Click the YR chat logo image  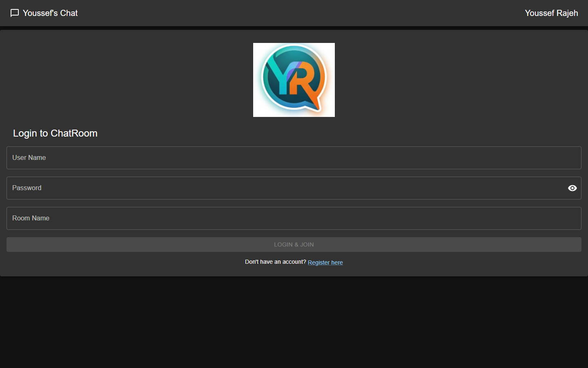coord(294,80)
